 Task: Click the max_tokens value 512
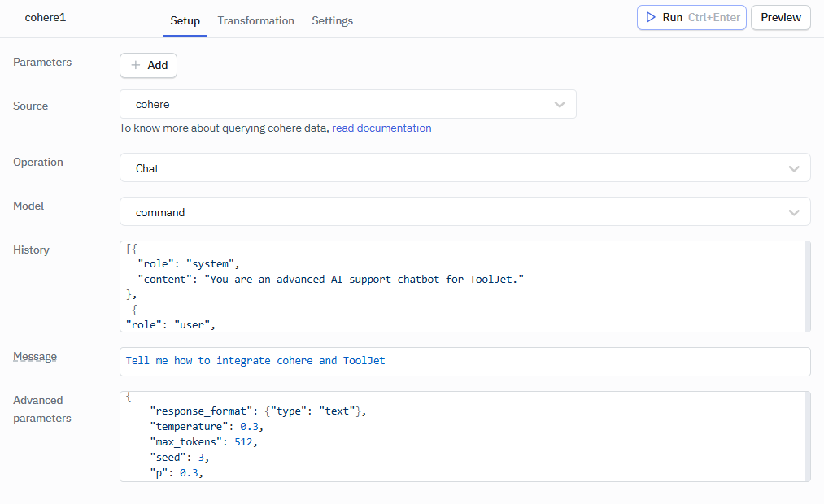tap(246, 442)
